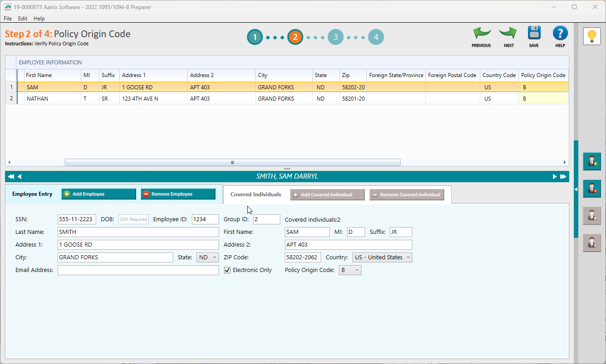Click the Remove Employee person icon in sidebar
606x364 pixels.
pos(591,189)
